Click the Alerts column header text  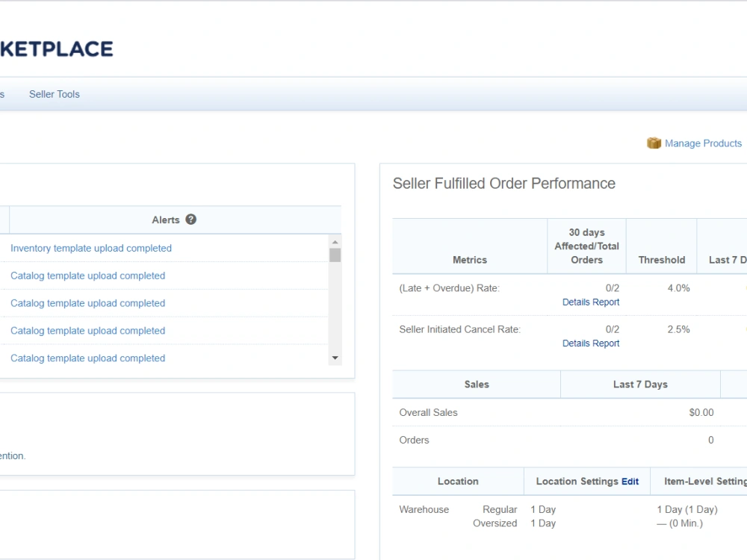(x=166, y=220)
